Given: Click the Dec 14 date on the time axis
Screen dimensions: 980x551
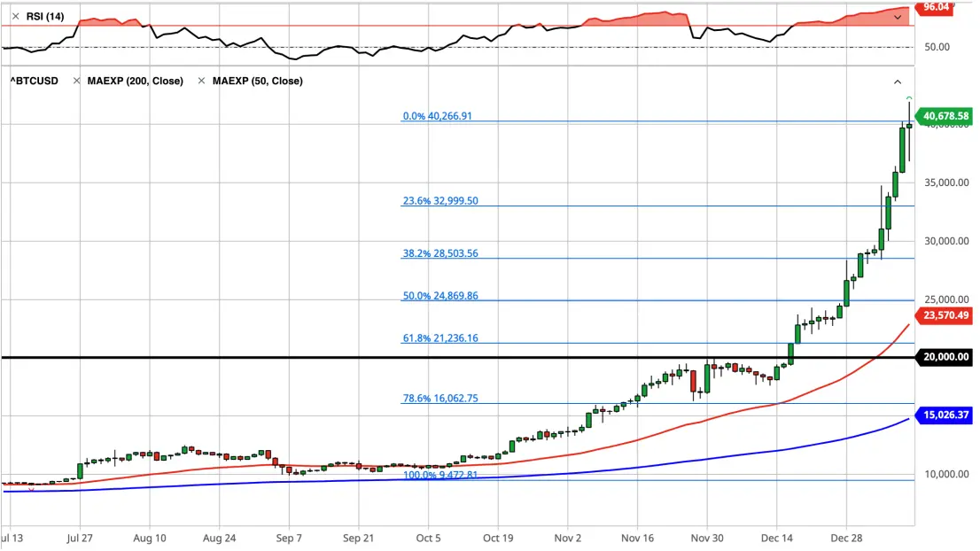Looking at the screenshot, I should pyautogui.click(x=777, y=539).
